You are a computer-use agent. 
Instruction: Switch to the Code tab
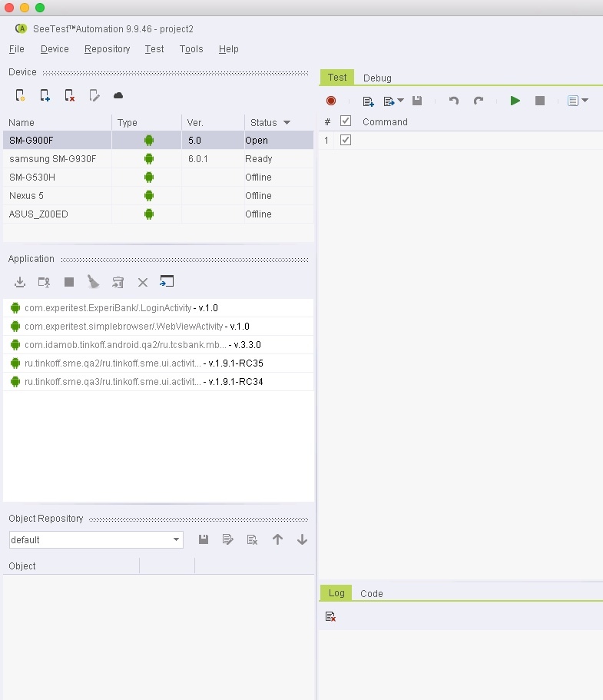point(371,594)
